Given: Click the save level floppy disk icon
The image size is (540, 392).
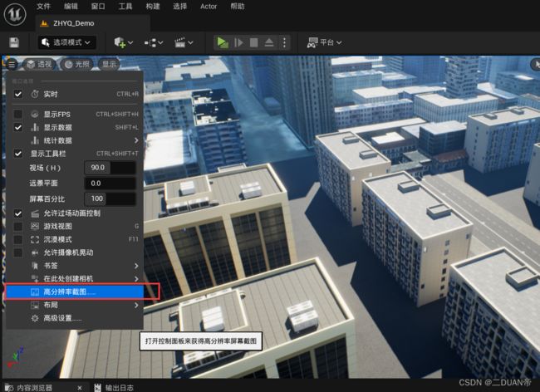Looking at the screenshot, I should (x=14, y=42).
